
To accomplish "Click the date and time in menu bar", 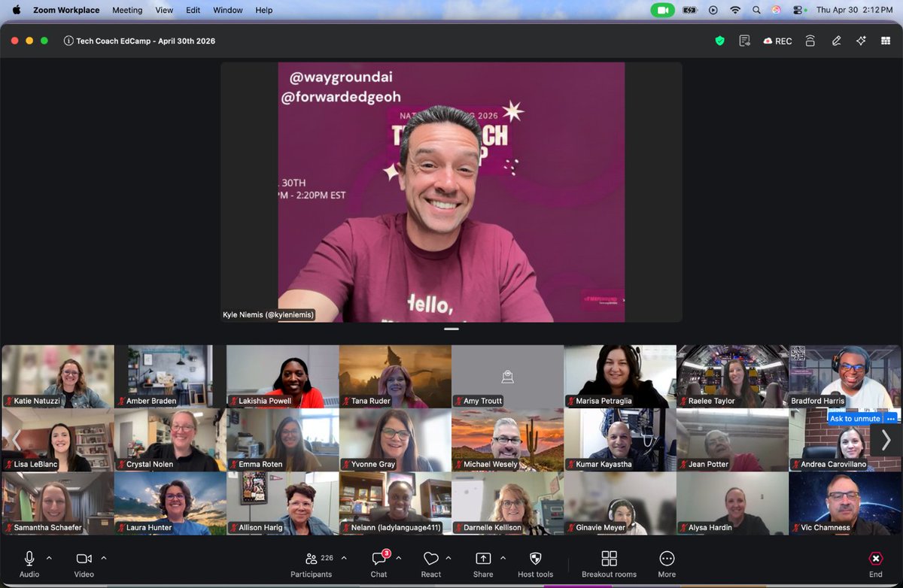I will tap(854, 10).
